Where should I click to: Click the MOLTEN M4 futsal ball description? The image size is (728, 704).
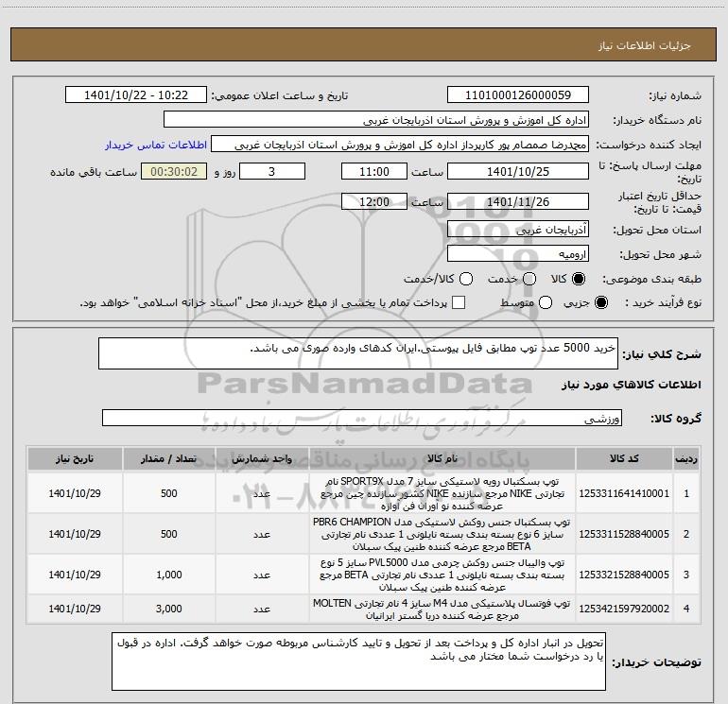[x=442, y=609]
